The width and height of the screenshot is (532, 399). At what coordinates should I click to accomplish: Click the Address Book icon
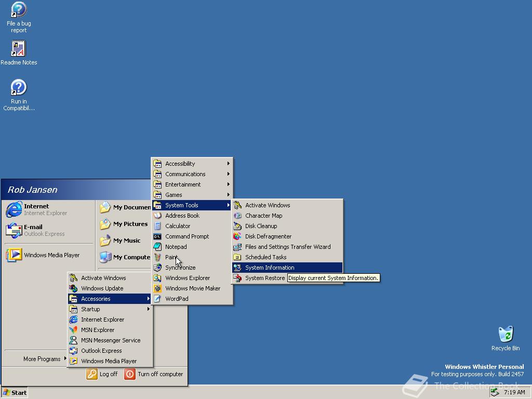click(157, 216)
